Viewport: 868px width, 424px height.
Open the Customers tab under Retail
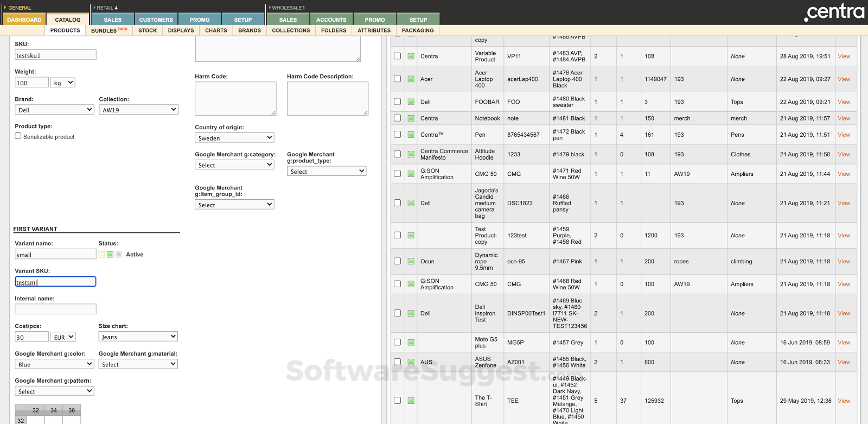156,20
